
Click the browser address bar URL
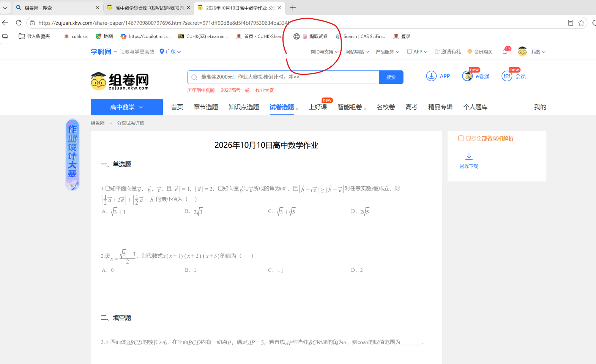coord(163,23)
